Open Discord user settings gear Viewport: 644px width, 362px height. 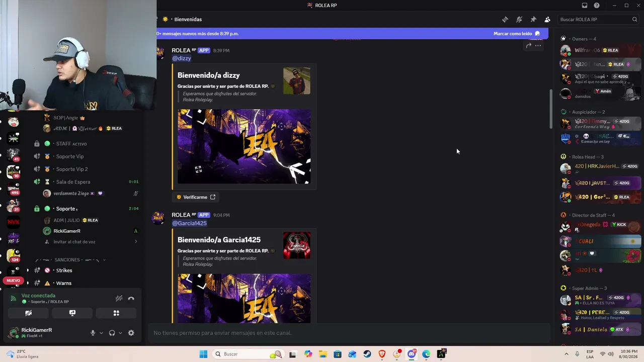pos(131,333)
